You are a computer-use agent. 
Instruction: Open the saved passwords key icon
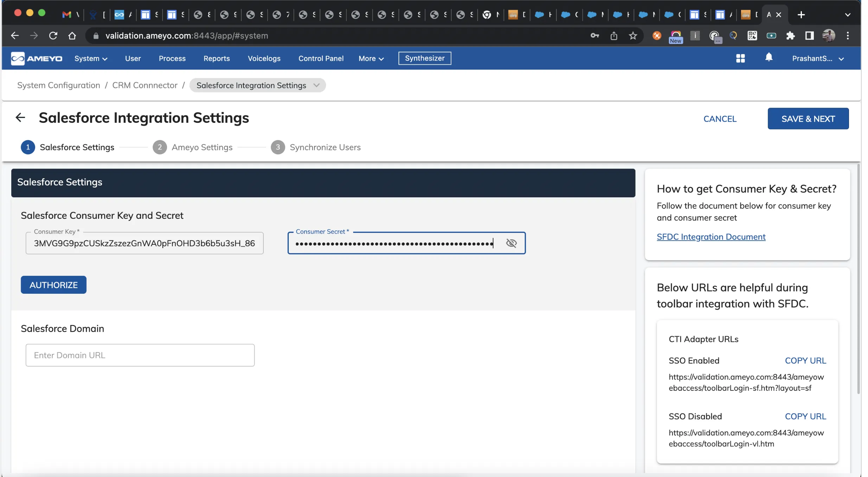tap(595, 36)
